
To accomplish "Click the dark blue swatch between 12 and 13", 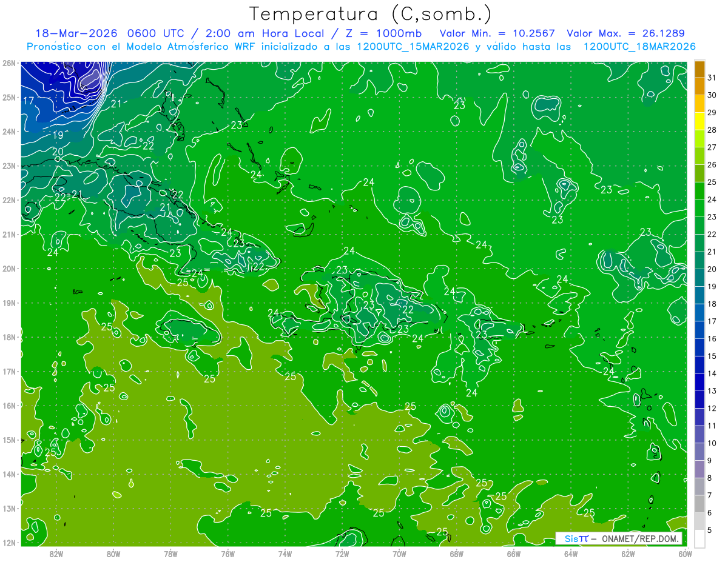I will pyautogui.click(x=699, y=400).
